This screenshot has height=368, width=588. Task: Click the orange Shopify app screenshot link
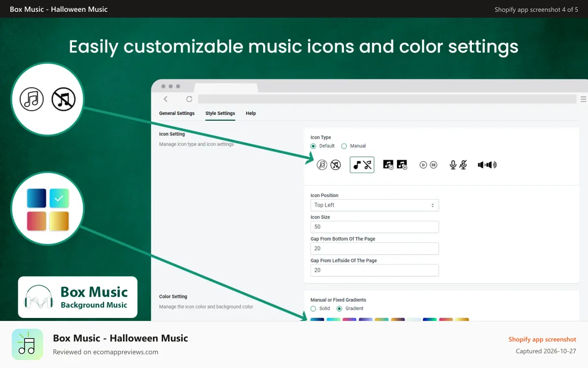click(542, 340)
